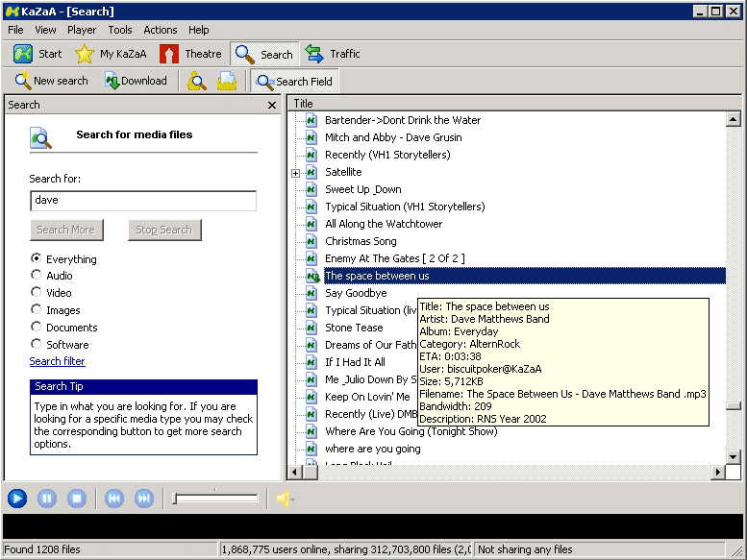Select the Video radio button
The image size is (747, 560).
click(36, 292)
